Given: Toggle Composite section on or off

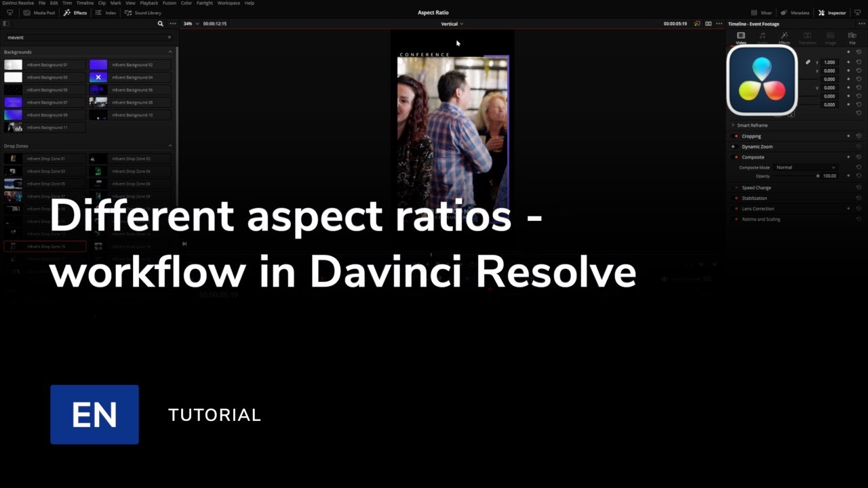Looking at the screenshot, I should tap(736, 157).
